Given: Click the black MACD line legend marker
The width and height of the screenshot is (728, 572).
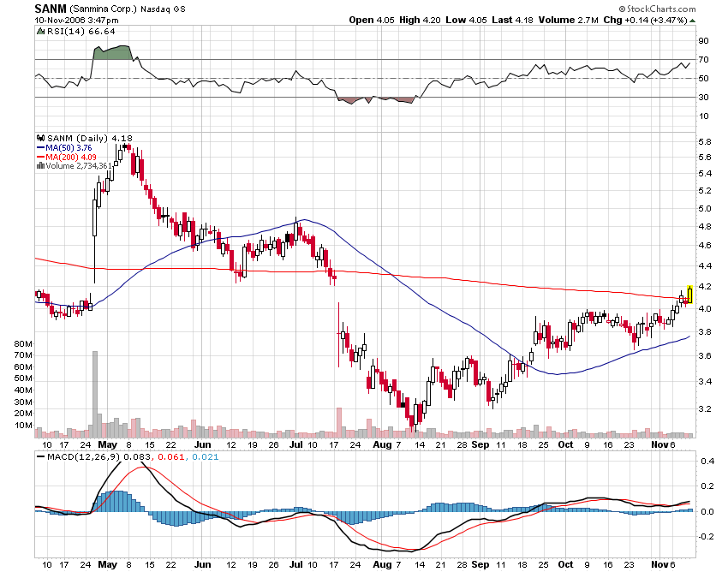Looking at the screenshot, I should (41, 457).
